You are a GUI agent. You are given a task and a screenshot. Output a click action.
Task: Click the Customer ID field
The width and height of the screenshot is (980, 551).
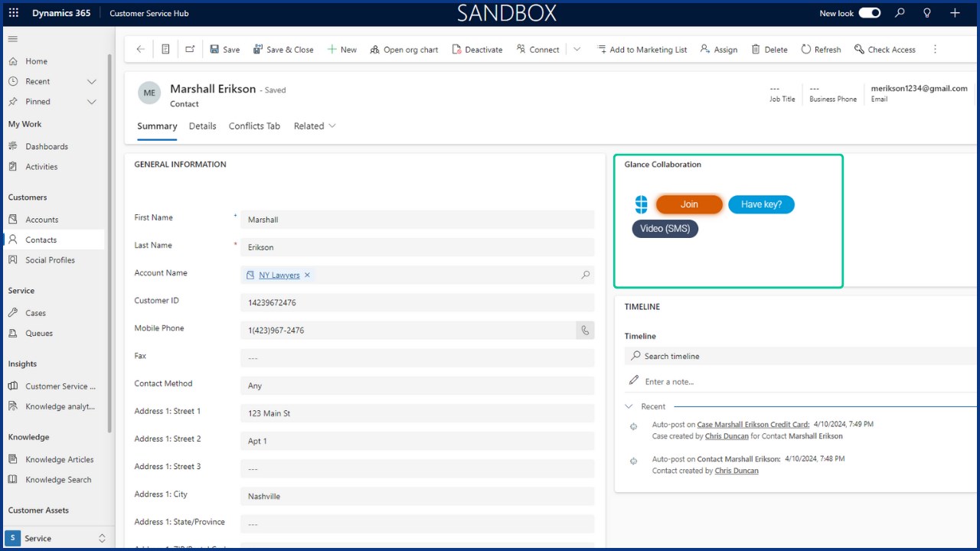[417, 302]
